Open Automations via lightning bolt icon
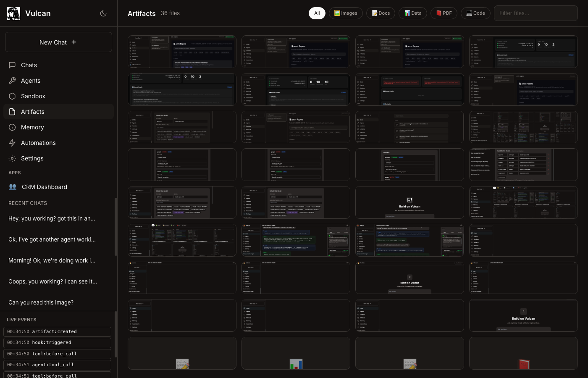588x378 pixels. (x=12, y=143)
